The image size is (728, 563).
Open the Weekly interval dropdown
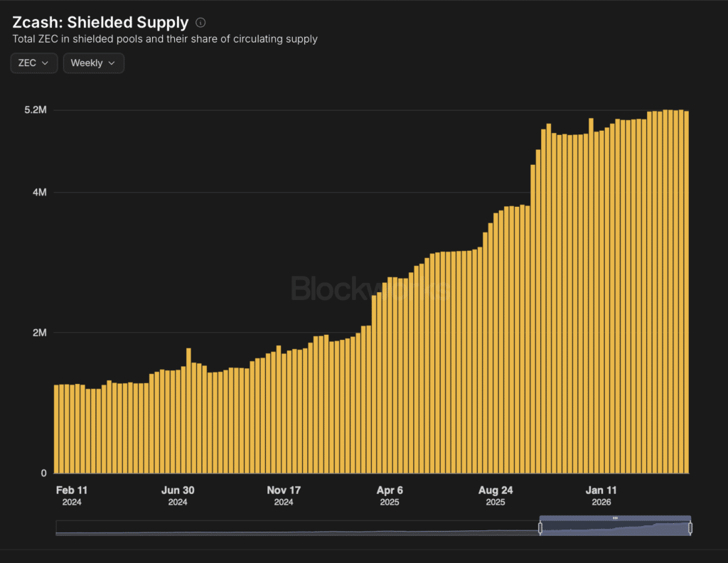tap(93, 63)
